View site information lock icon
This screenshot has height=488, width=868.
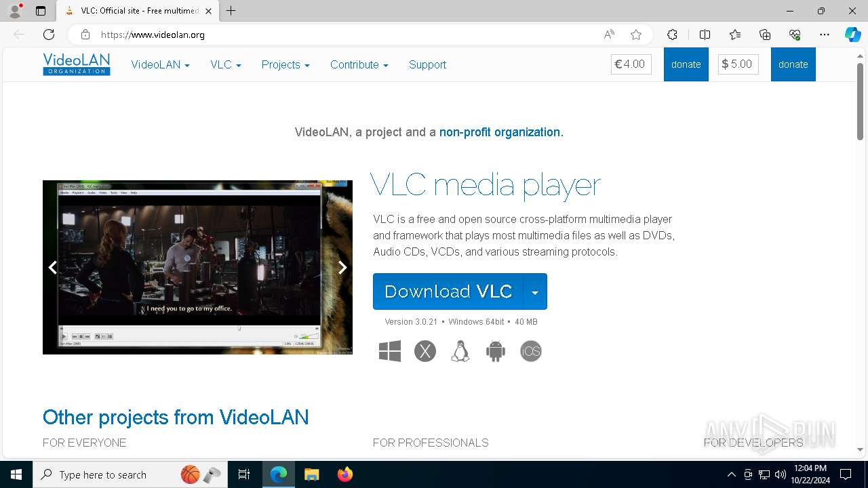point(85,35)
